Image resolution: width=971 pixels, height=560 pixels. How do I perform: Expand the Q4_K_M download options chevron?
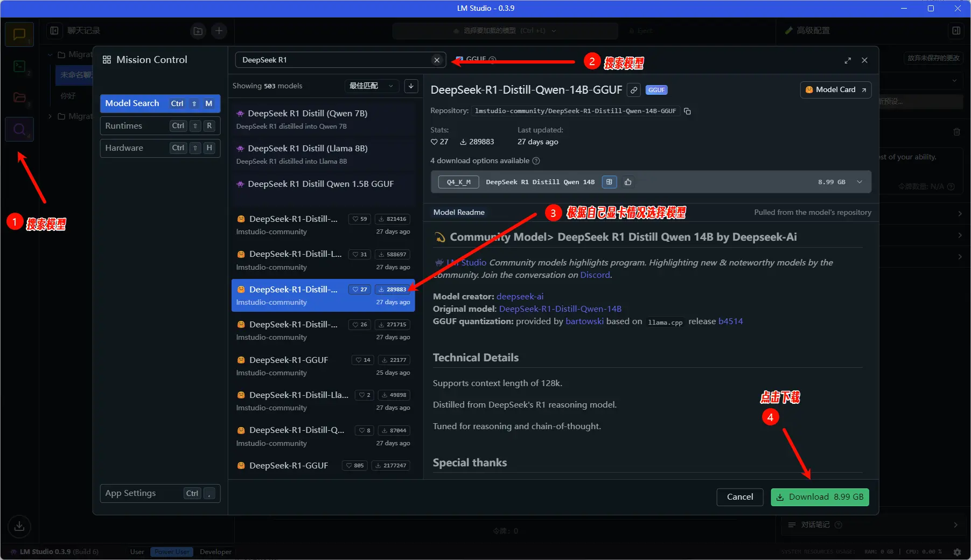click(x=860, y=182)
